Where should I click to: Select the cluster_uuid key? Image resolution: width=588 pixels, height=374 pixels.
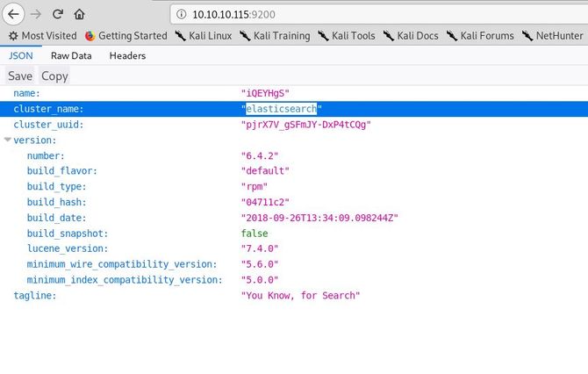(48, 125)
